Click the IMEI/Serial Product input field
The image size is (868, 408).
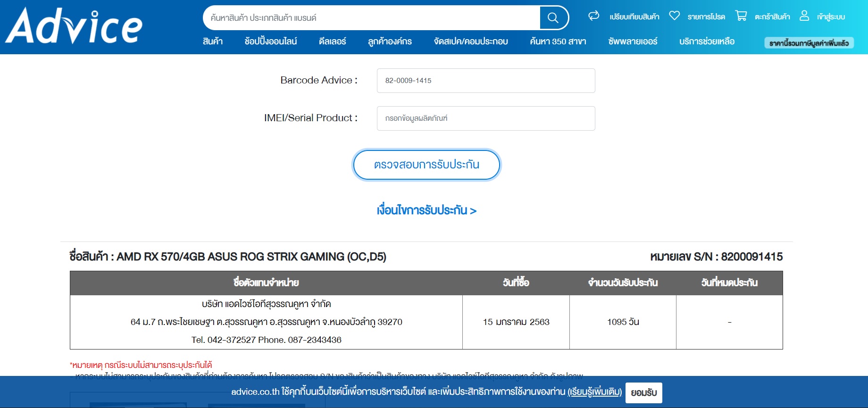[x=486, y=118]
